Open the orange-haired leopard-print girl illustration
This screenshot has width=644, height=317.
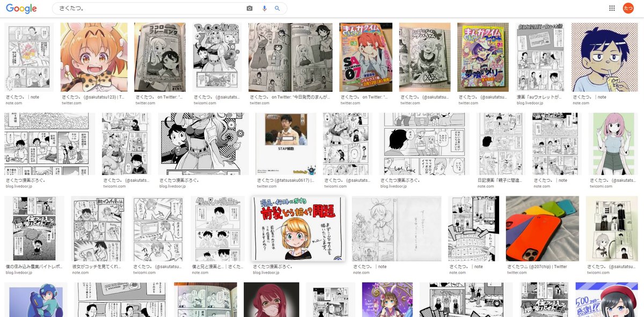[x=94, y=57]
